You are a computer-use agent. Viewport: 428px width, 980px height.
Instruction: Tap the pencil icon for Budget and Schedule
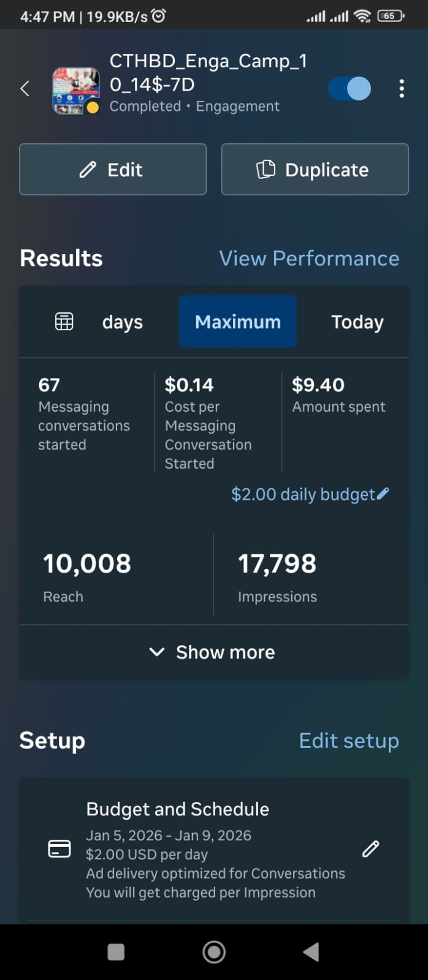(370, 849)
